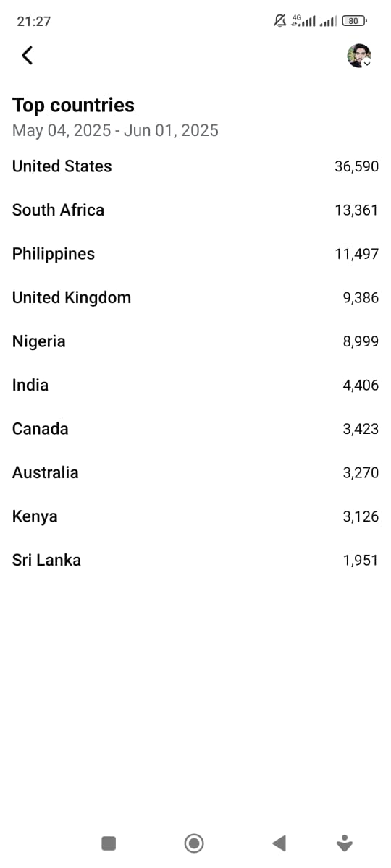The width and height of the screenshot is (391, 868).
Task: Tap the Android recent apps square icon
Action: tap(109, 843)
